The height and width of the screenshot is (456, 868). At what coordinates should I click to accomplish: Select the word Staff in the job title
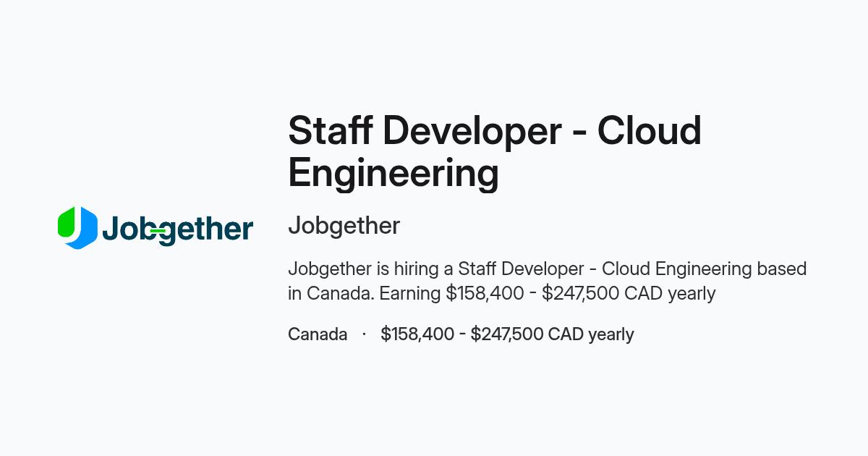tap(331, 131)
